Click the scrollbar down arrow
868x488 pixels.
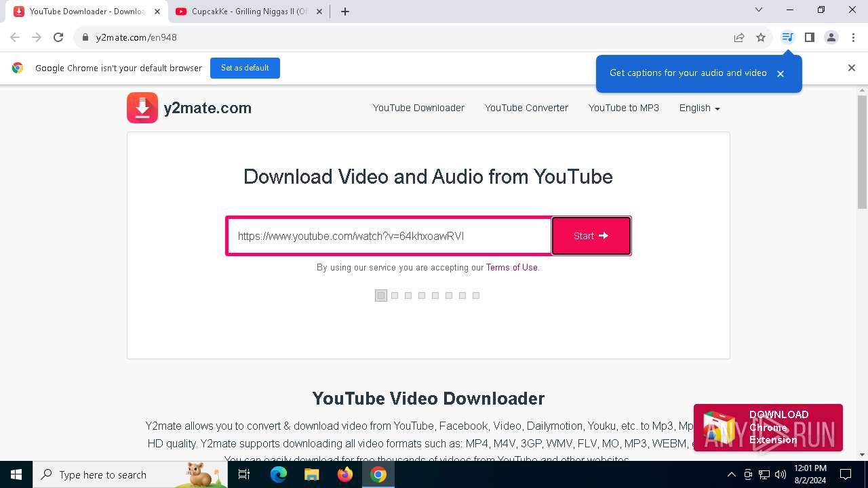point(862,455)
